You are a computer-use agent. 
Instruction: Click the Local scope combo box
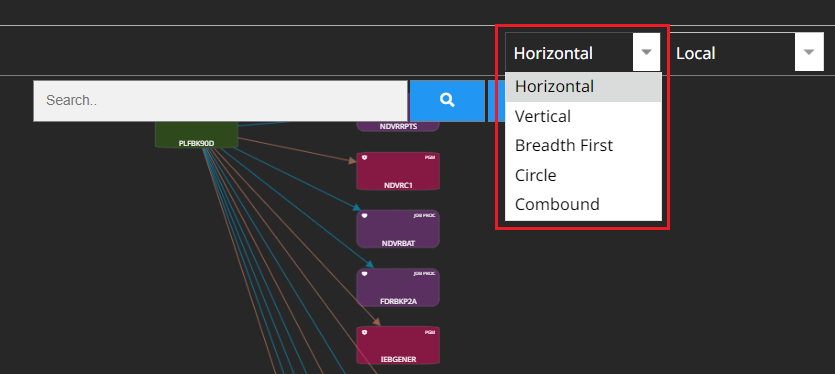[746, 52]
